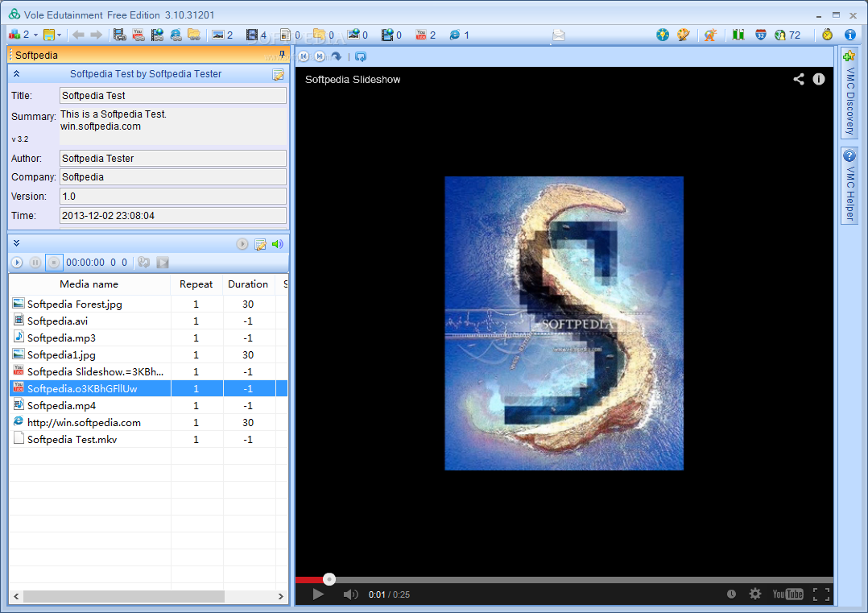Click the previous media button above the player
This screenshot has width=868, height=613.
tap(304, 56)
